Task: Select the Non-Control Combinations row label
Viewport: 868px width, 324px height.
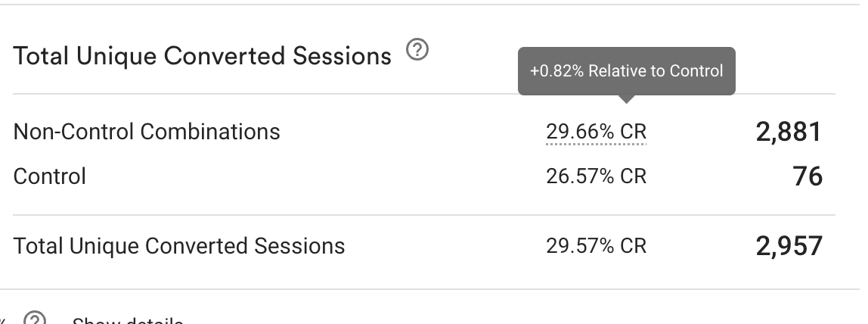Action: point(147,132)
